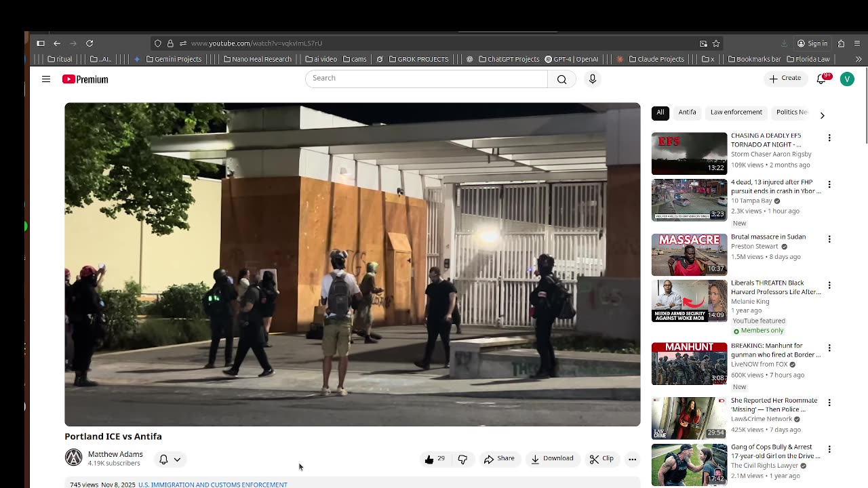Screen dimensions: 868x488
Task: Show more filter chips with right arrow
Action: 822,115
